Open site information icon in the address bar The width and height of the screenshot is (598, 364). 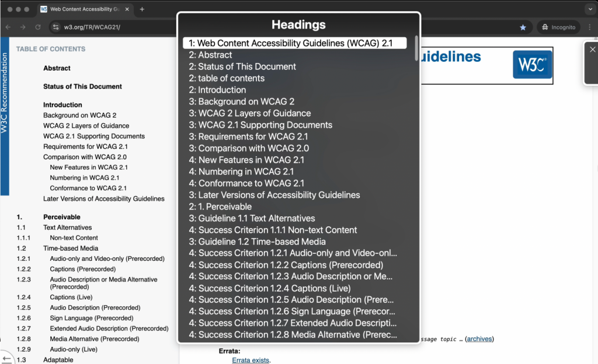pos(55,27)
